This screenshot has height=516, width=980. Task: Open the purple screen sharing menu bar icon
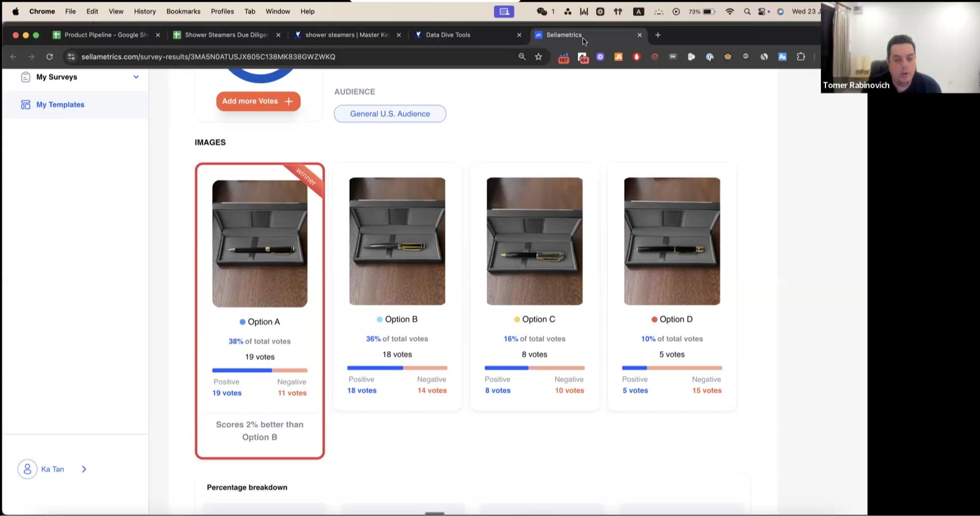tap(504, 11)
